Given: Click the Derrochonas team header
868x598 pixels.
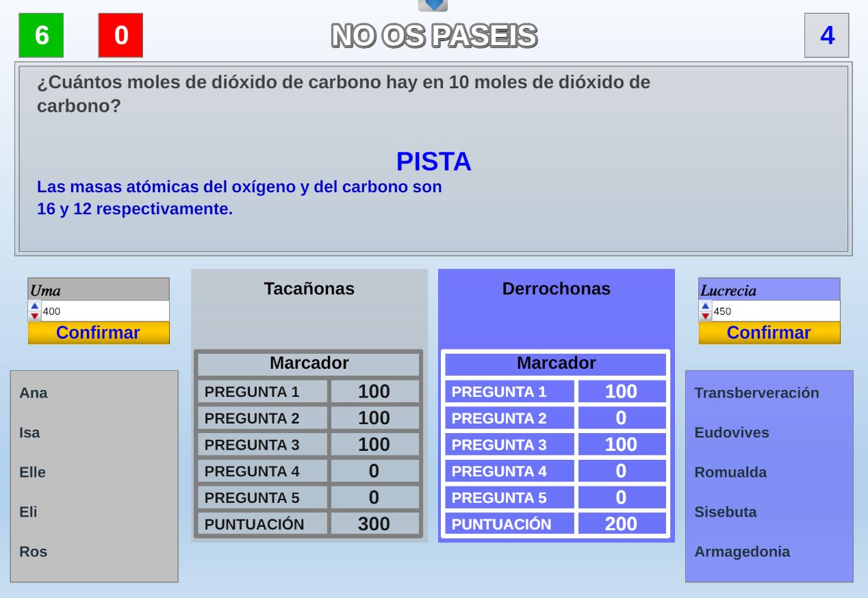Looking at the screenshot, I should click(556, 289).
